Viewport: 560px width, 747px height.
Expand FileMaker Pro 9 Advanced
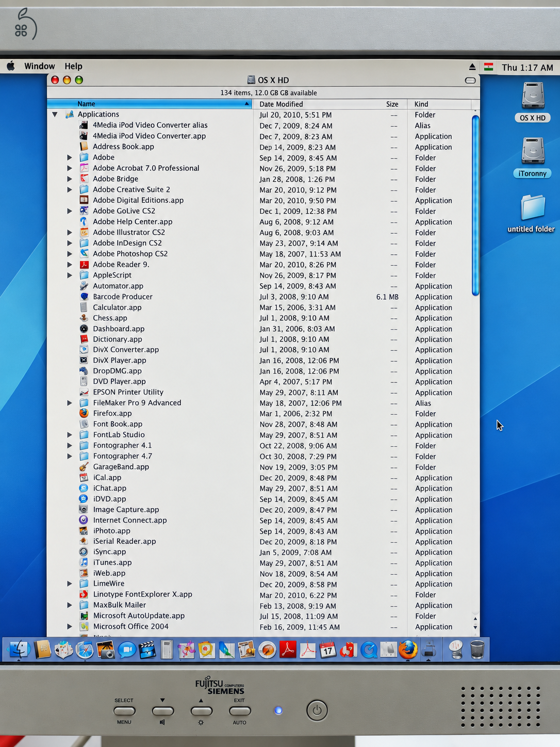70,403
